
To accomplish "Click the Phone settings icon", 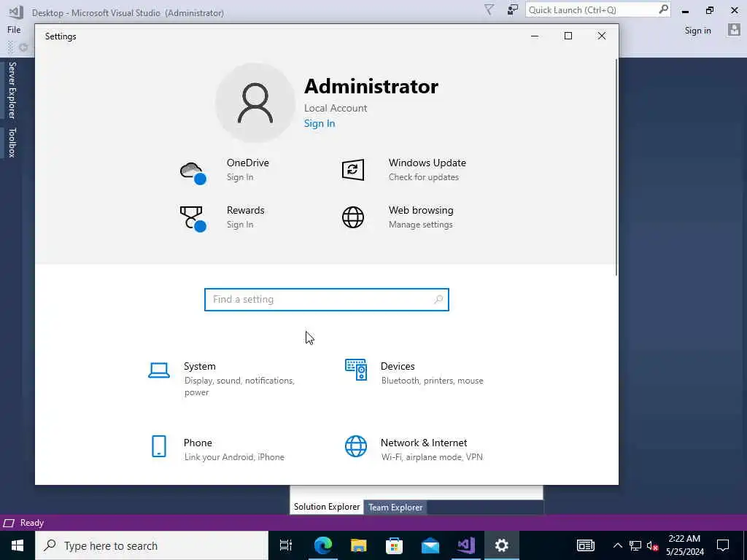I will click(159, 446).
